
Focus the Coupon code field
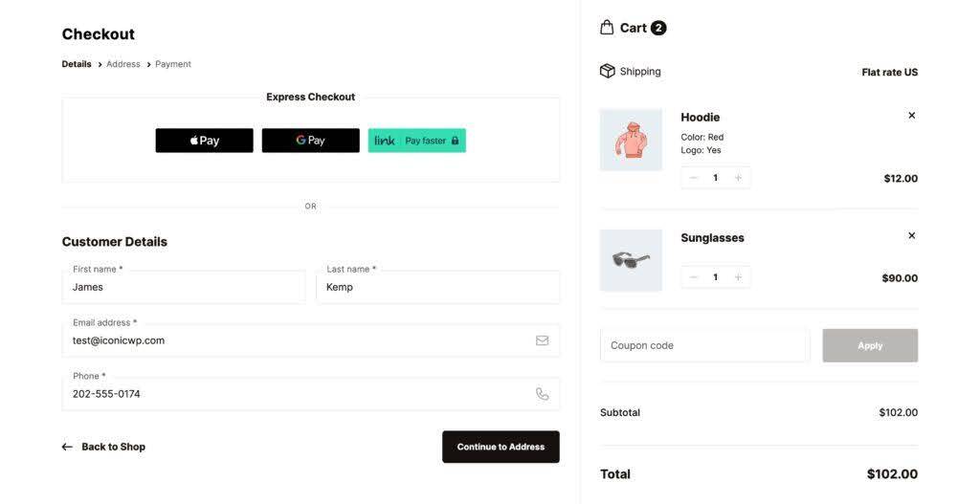(x=704, y=345)
